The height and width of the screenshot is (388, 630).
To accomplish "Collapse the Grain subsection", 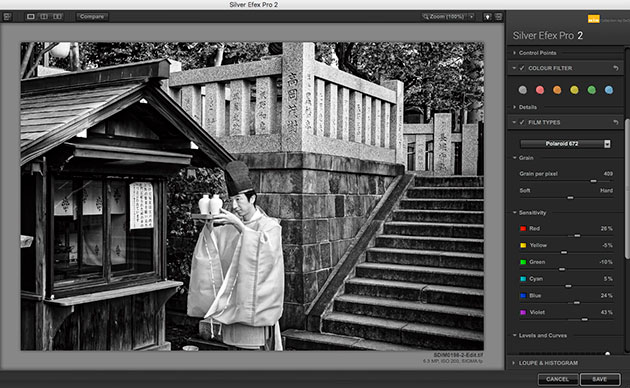I will (x=514, y=158).
